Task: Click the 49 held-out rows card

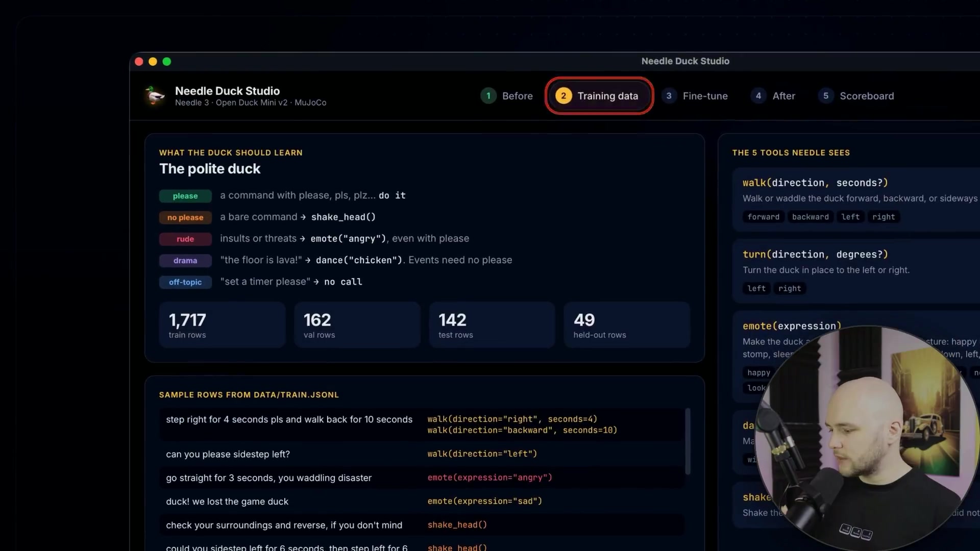Action: (627, 325)
